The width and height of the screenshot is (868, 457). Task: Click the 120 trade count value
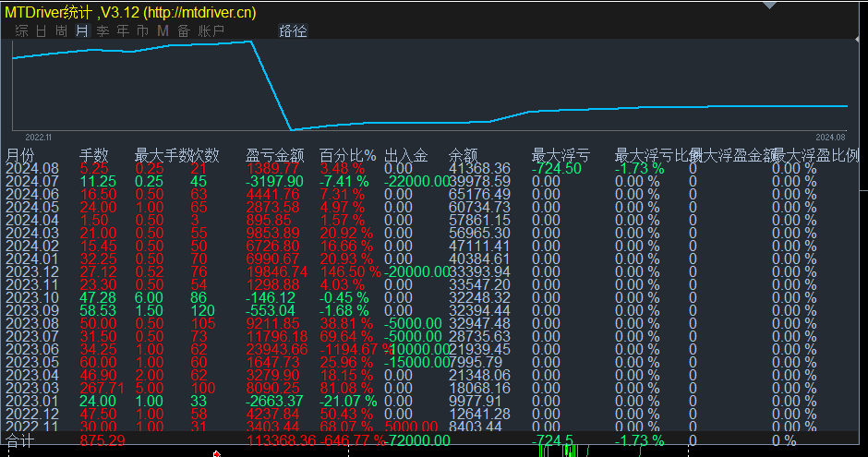[x=202, y=311]
